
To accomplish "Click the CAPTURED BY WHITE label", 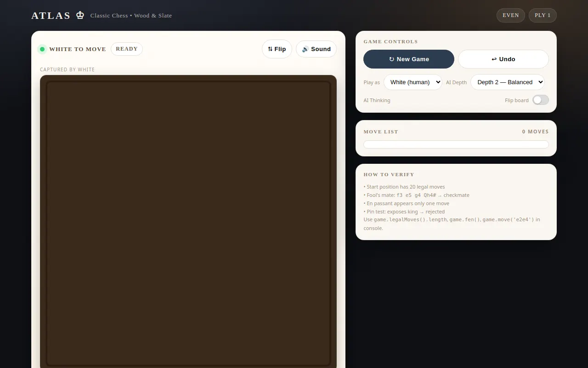I will click(x=68, y=69).
